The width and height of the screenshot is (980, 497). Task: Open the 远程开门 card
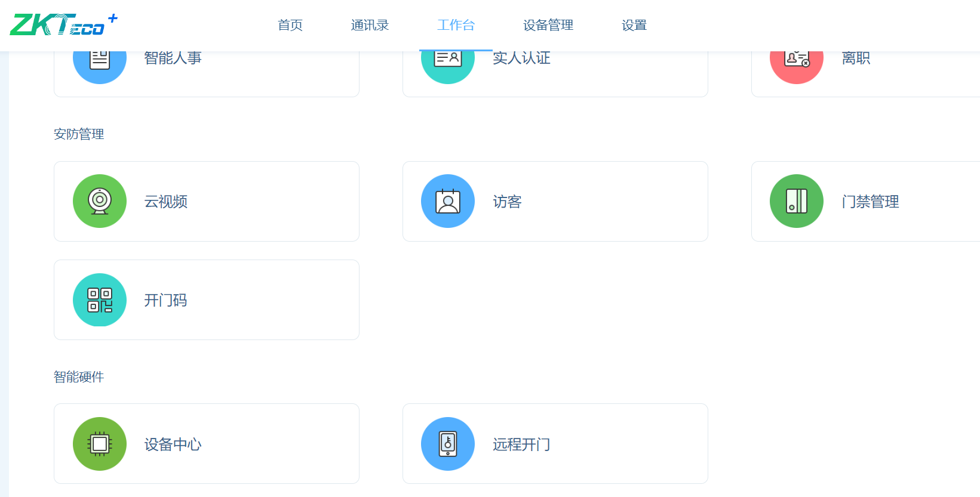(555, 444)
